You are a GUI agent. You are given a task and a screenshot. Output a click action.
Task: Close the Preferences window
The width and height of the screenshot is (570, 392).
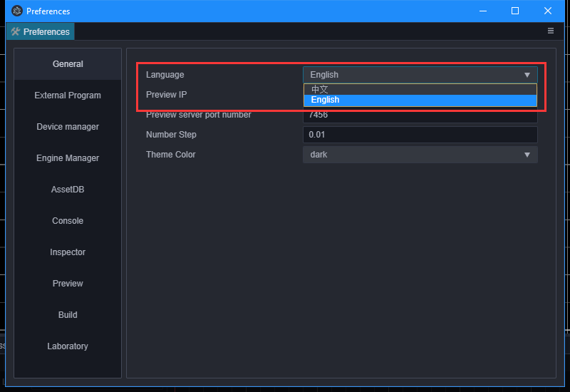pyautogui.click(x=547, y=11)
